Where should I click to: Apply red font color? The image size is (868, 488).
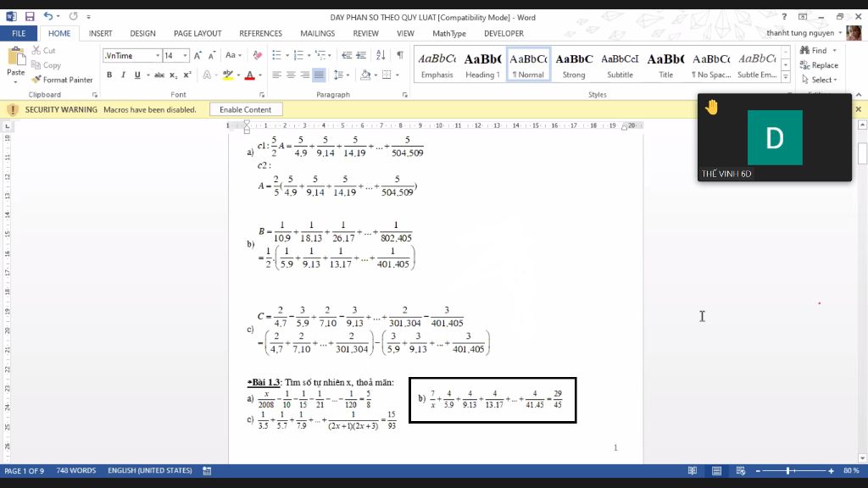250,75
